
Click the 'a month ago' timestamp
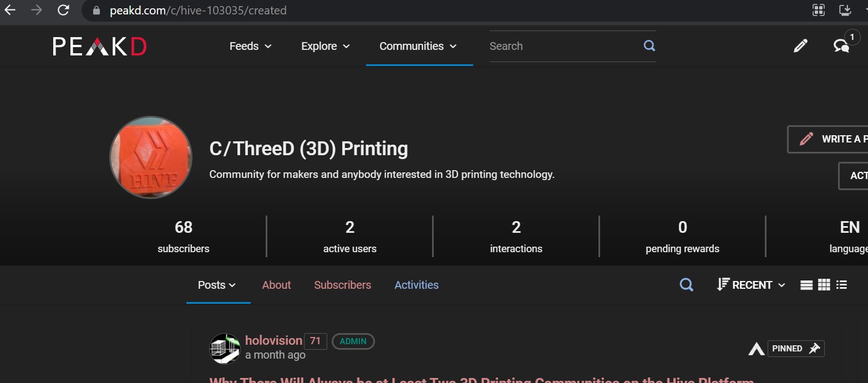[x=275, y=355]
